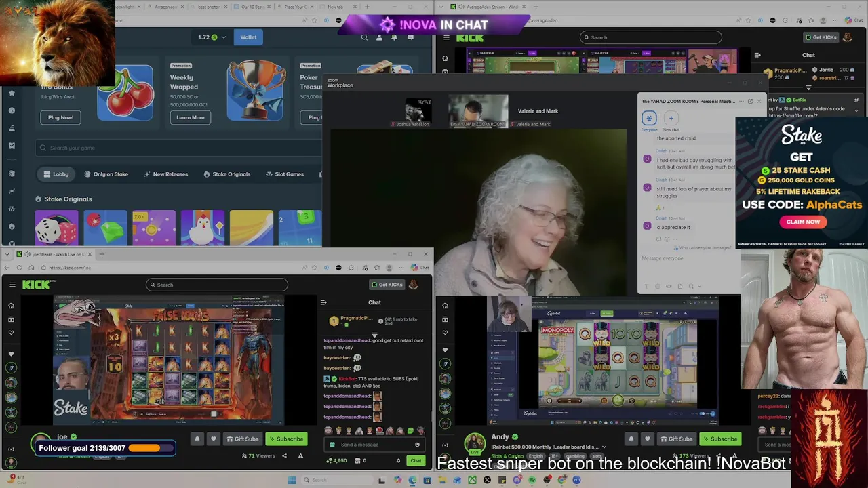
Task: Click Home icon in joe Kick sidebar
Action: [x=11, y=306]
